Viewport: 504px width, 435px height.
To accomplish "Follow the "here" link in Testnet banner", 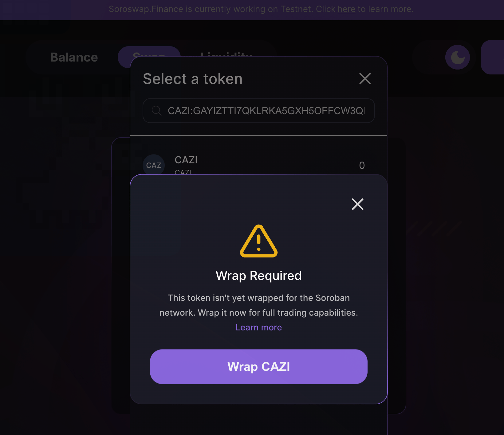I will click(x=346, y=9).
